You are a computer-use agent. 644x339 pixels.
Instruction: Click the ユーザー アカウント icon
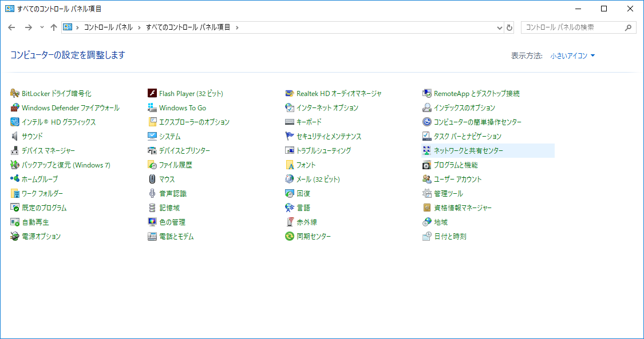[427, 179]
